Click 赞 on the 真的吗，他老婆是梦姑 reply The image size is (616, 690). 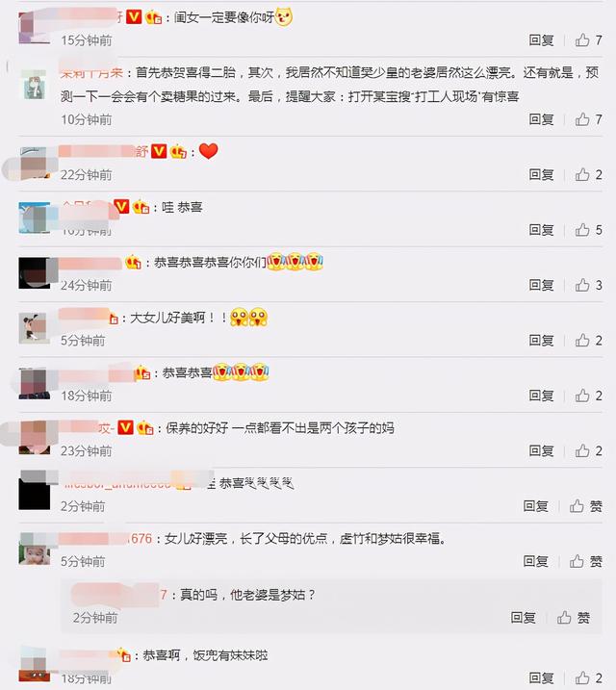574,618
